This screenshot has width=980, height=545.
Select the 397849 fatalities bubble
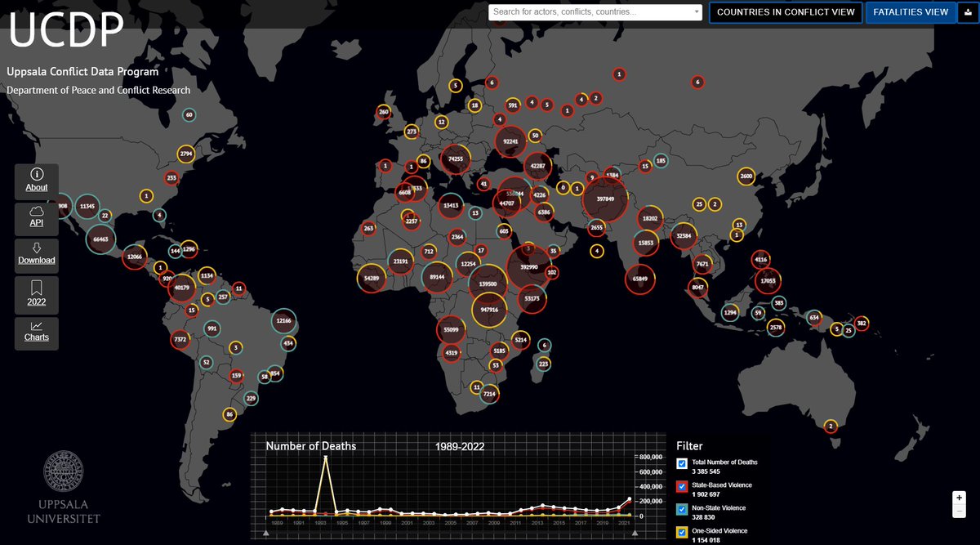tap(605, 199)
